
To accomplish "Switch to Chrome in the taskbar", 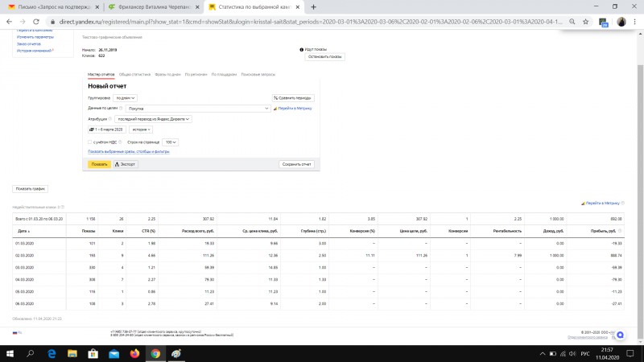I will tap(155, 353).
